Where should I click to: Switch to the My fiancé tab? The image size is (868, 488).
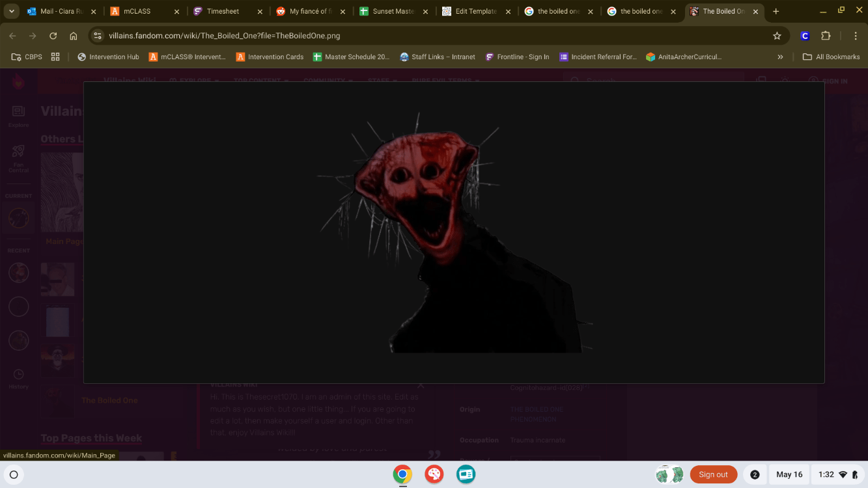click(x=310, y=12)
